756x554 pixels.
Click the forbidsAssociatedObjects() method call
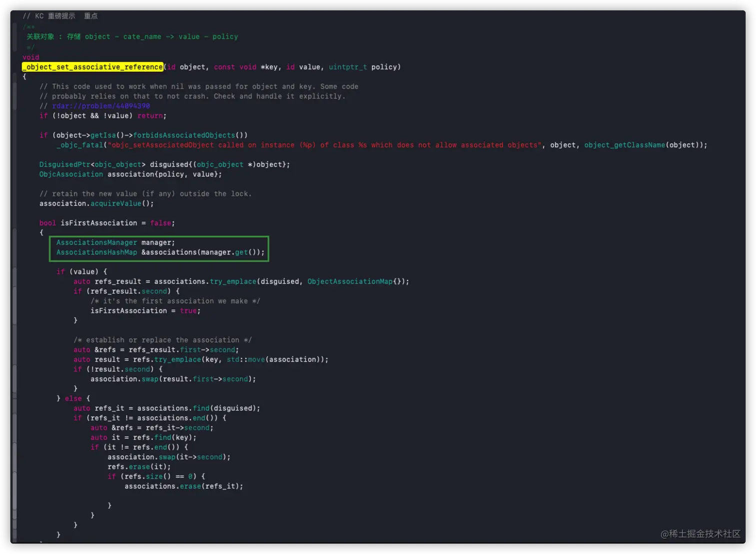point(190,135)
